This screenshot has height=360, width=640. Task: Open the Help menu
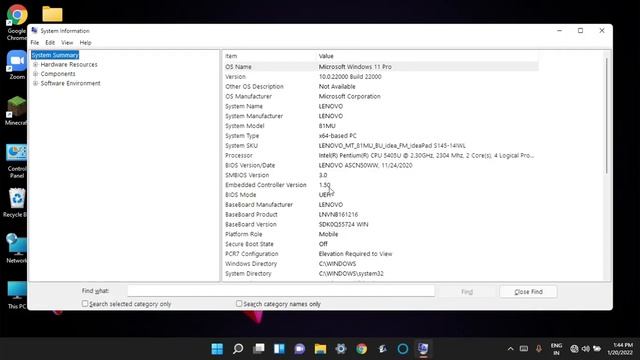pyautogui.click(x=85, y=42)
